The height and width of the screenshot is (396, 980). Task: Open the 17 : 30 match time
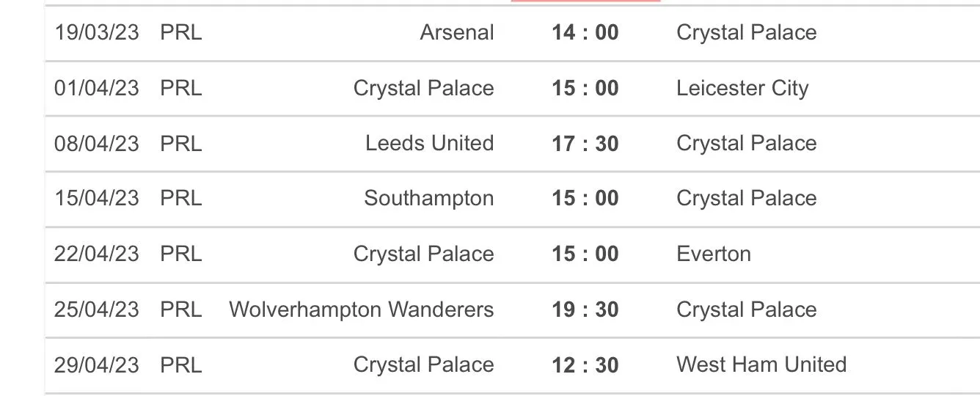click(585, 143)
